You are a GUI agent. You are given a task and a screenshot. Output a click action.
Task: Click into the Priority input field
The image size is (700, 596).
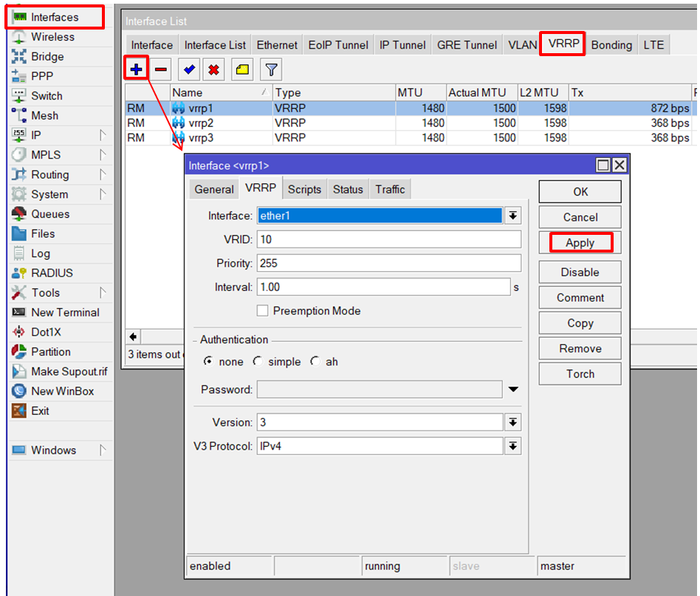388,263
